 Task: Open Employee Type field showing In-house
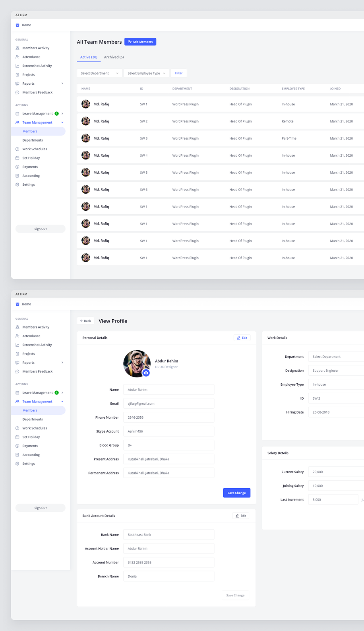(x=336, y=384)
